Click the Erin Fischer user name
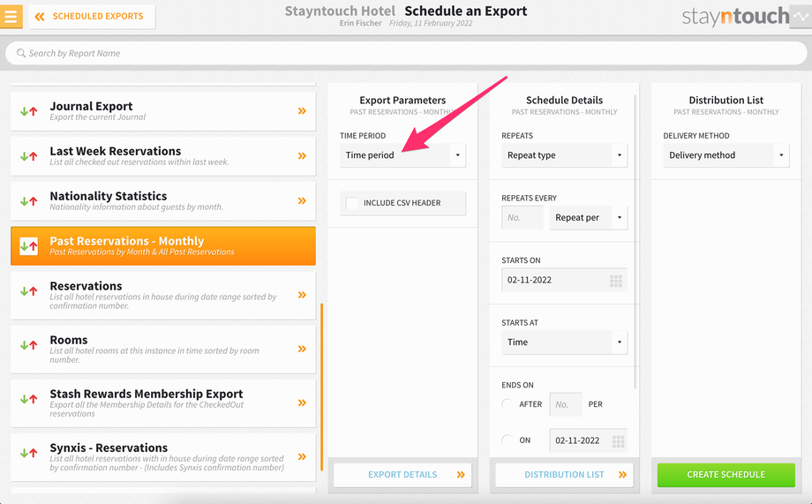The width and height of the screenshot is (812, 504). pos(360,23)
